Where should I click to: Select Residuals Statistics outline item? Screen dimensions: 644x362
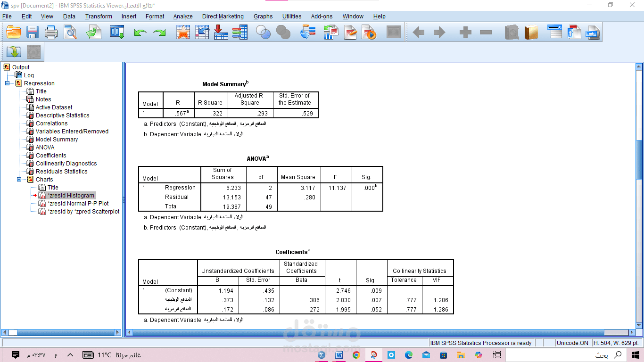pos(62,172)
